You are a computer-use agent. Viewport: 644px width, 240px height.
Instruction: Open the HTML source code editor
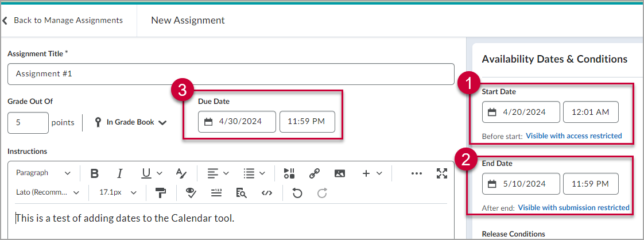coord(266,193)
